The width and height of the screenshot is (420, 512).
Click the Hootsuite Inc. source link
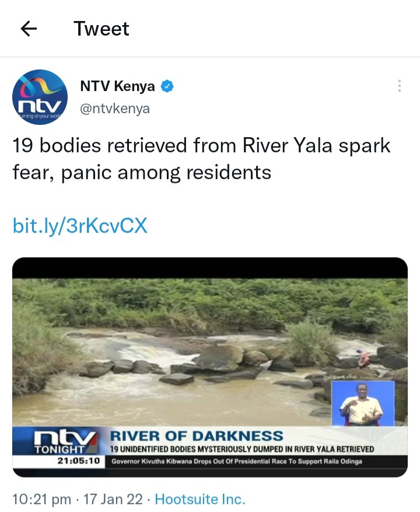point(199,499)
